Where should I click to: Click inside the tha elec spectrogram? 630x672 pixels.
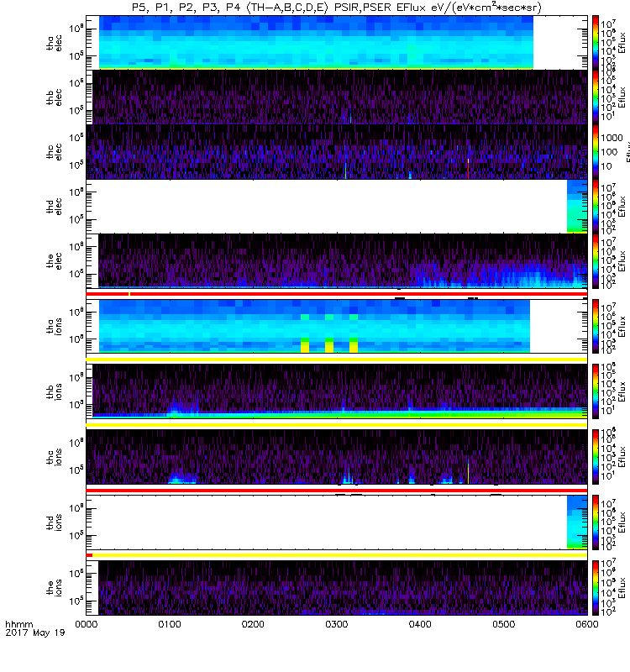pos(316,43)
